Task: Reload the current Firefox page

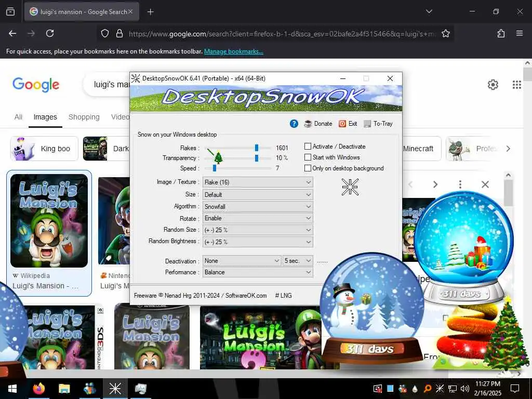Action: tap(50, 33)
